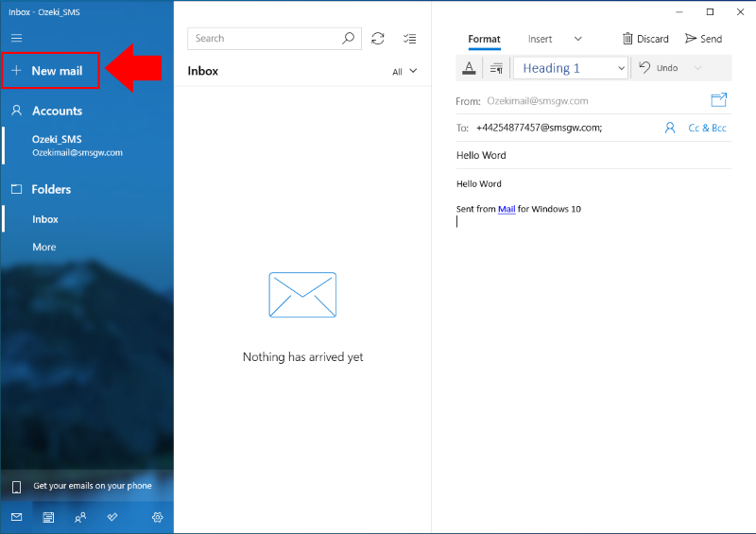Discard the draft message
The image size is (756, 534).
(645, 39)
